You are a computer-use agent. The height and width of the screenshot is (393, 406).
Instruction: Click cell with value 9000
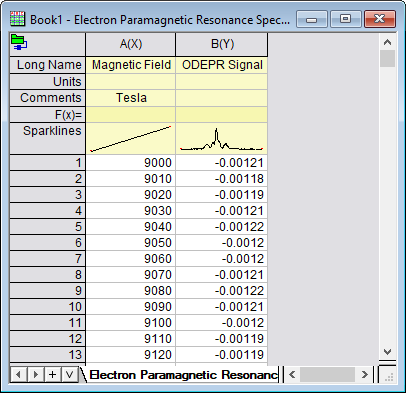[x=131, y=163]
